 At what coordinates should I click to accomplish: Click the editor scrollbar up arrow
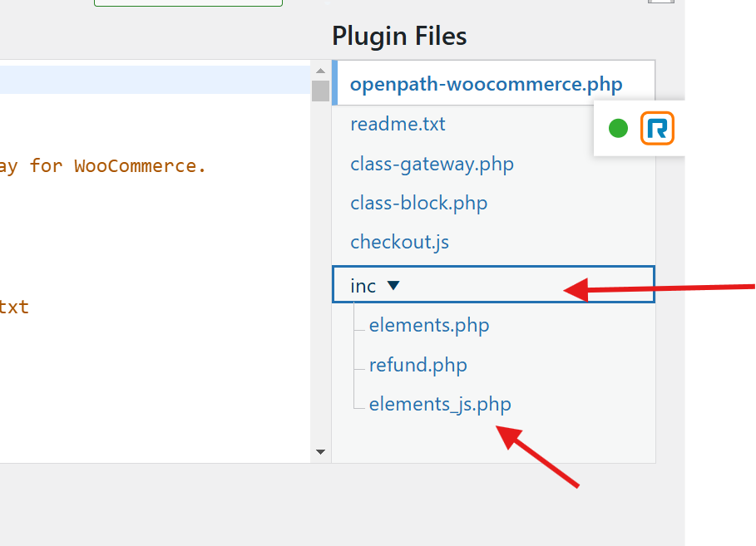pyautogui.click(x=321, y=71)
